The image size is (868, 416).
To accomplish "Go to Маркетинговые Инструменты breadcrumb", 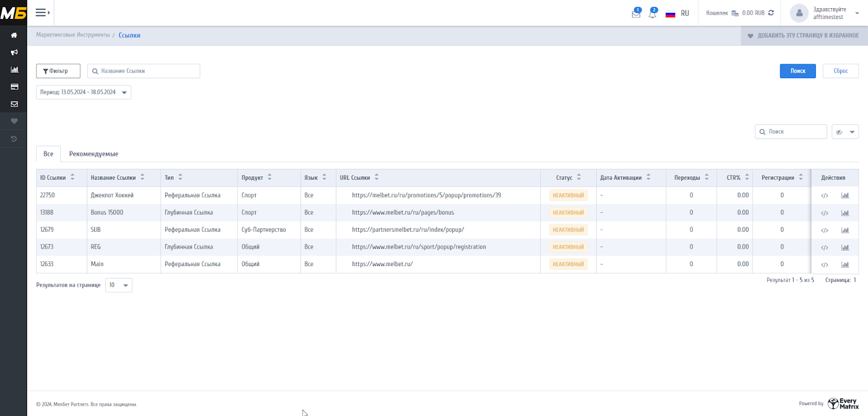I will pyautogui.click(x=73, y=35).
